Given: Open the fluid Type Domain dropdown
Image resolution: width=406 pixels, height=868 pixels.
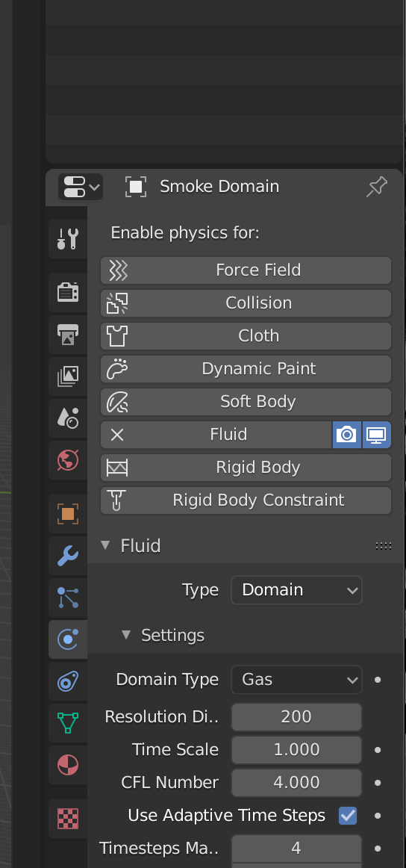Looking at the screenshot, I should [x=296, y=590].
